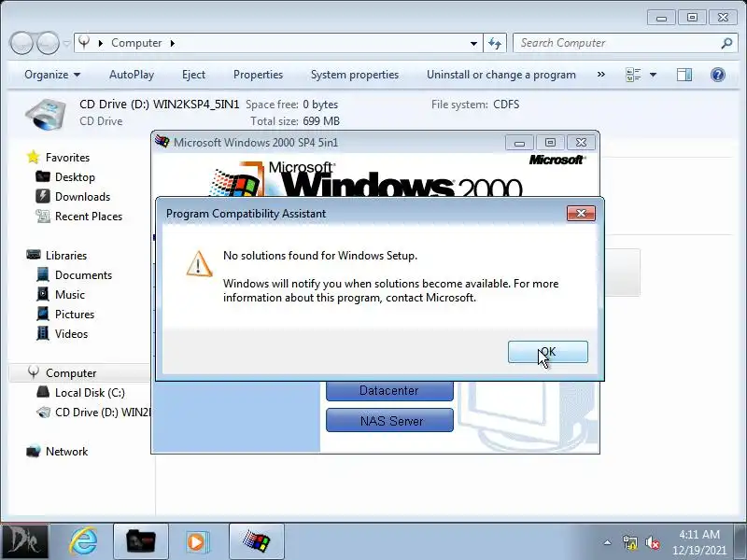Image resolution: width=747 pixels, height=560 pixels.
Task: Open Pictures library
Action: pos(75,315)
